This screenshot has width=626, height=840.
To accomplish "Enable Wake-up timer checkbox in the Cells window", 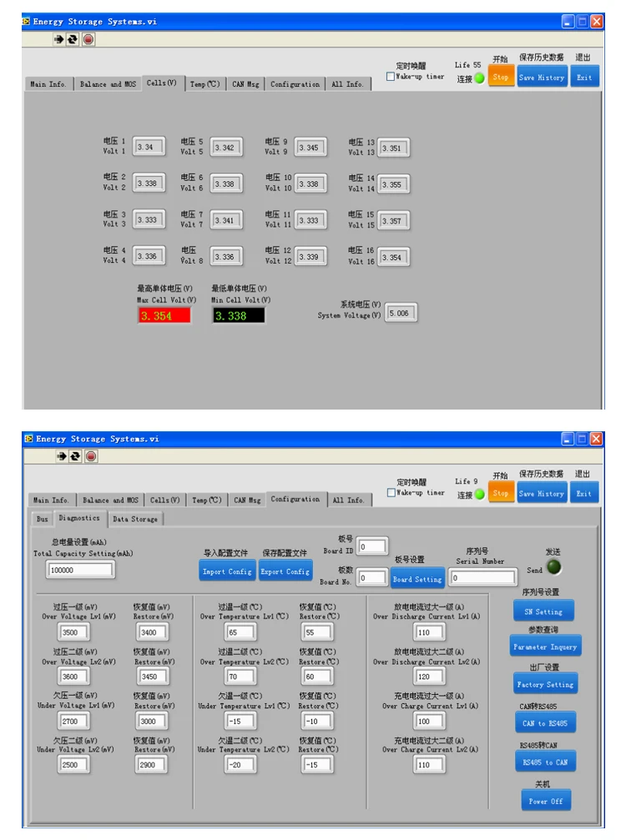I will [x=390, y=77].
